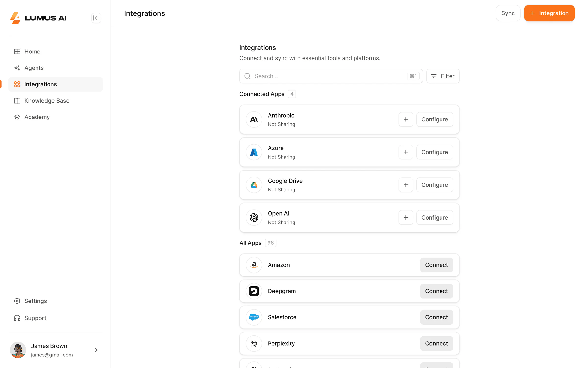Click the Connected Apps count badge 4

click(x=292, y=94)
